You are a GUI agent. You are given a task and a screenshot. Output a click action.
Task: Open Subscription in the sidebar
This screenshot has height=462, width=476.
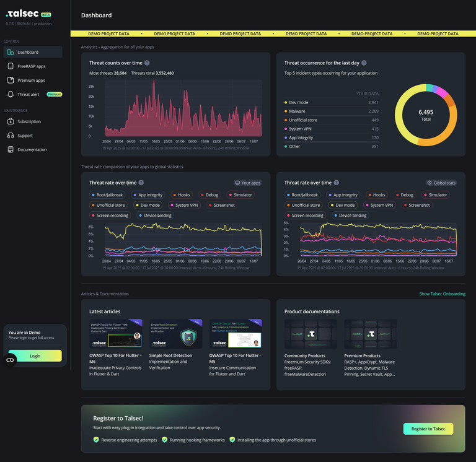click(x=29, y=122)
